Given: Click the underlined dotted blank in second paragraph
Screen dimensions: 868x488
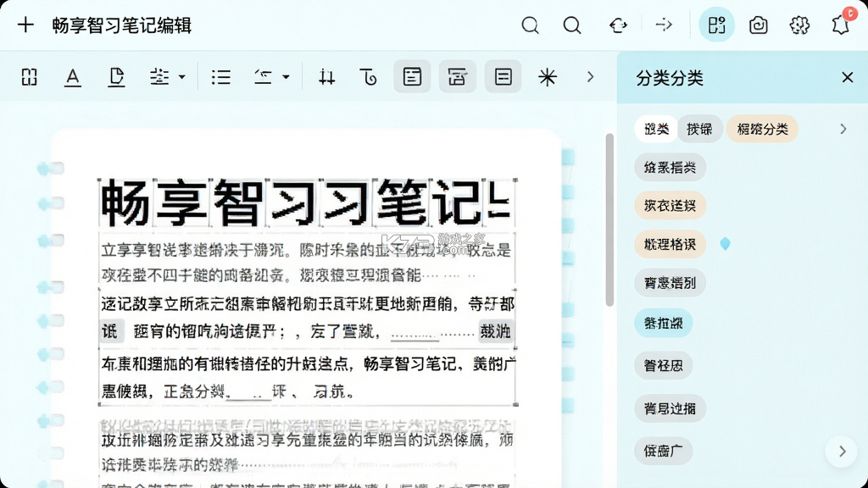Looking at the screenshot, I should [x=415, y=335].
